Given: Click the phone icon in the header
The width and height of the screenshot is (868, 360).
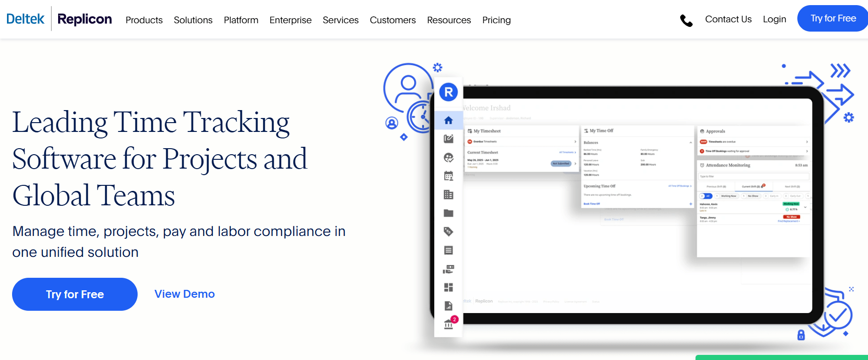Looking at the screenshot, I should pos(686,20).
